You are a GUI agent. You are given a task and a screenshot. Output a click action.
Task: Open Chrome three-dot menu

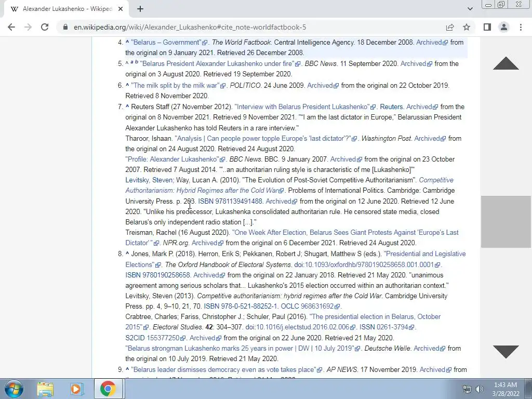click(521, 27)
